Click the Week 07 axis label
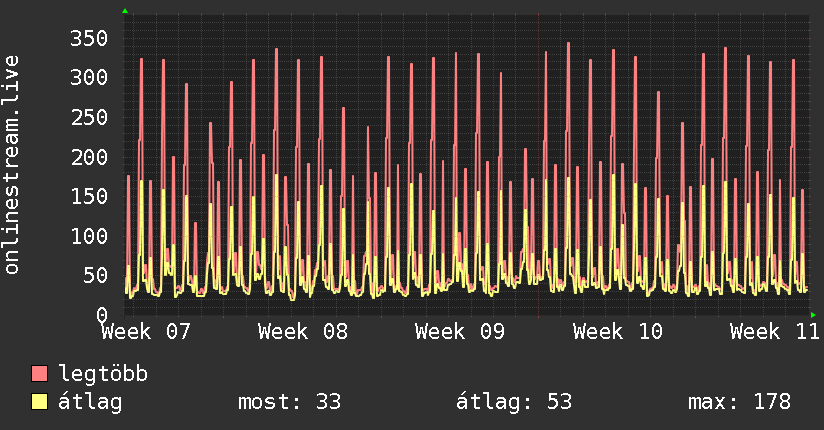824x430 pixels. click(146, 332)
